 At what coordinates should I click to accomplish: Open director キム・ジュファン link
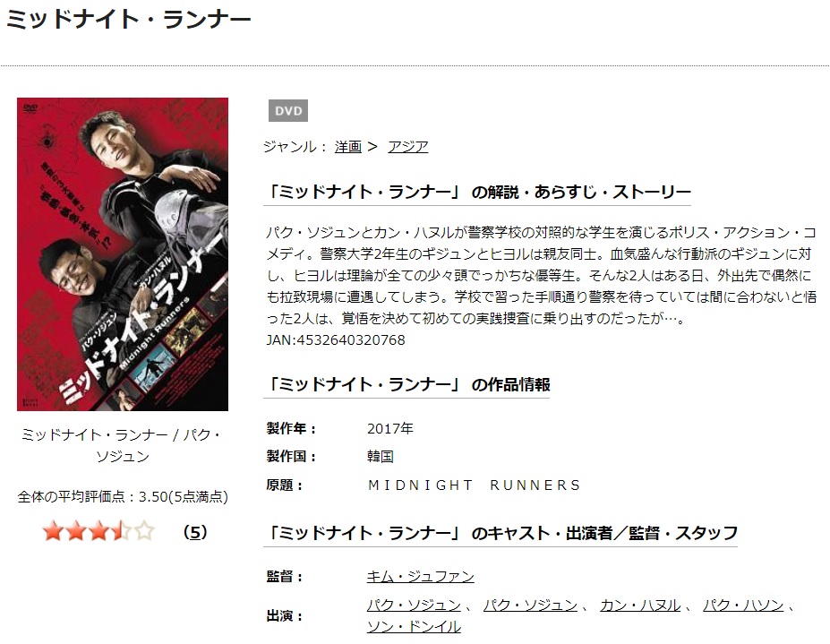click(420, 576)
